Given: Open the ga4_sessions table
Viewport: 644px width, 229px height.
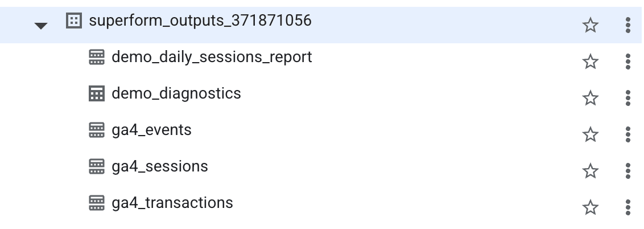Looking at the screenshot, I should click(160, 167).
